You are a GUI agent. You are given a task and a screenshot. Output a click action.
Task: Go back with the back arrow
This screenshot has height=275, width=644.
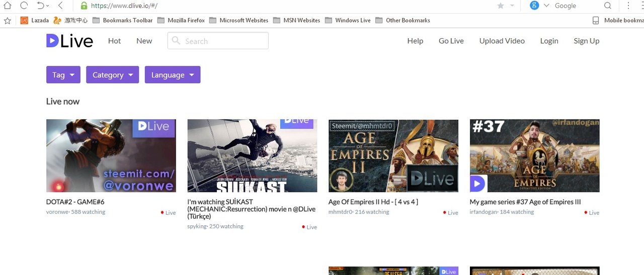point(60,6)
